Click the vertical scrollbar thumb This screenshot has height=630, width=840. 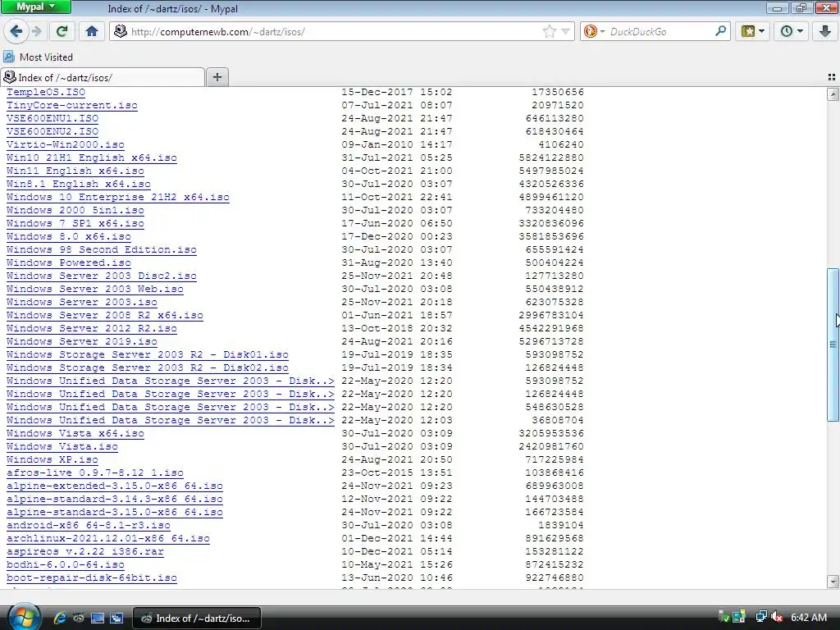coord(833,345)
